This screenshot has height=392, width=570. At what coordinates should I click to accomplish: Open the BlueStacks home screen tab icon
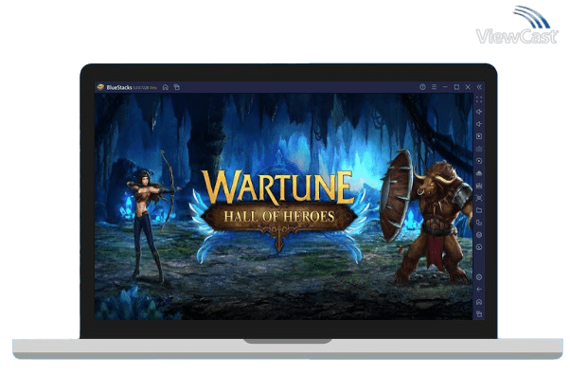[166, 87]
